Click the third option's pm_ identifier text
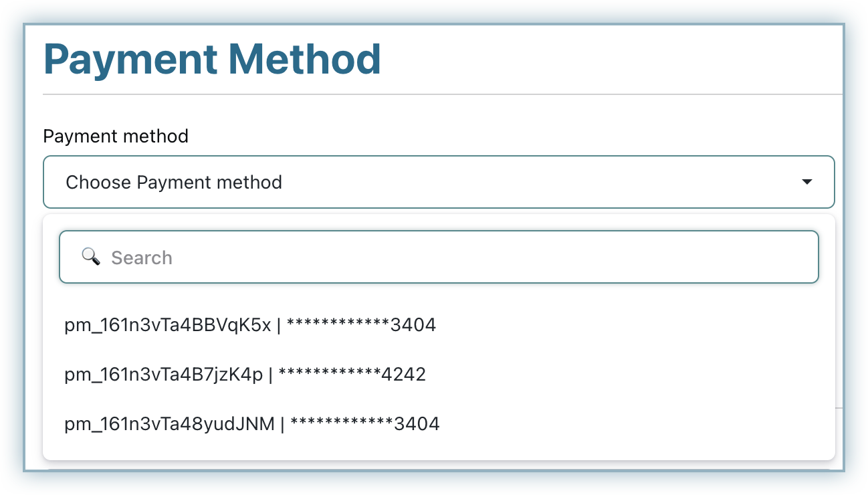This screenshot has width=868, height=495. [169, 423]
